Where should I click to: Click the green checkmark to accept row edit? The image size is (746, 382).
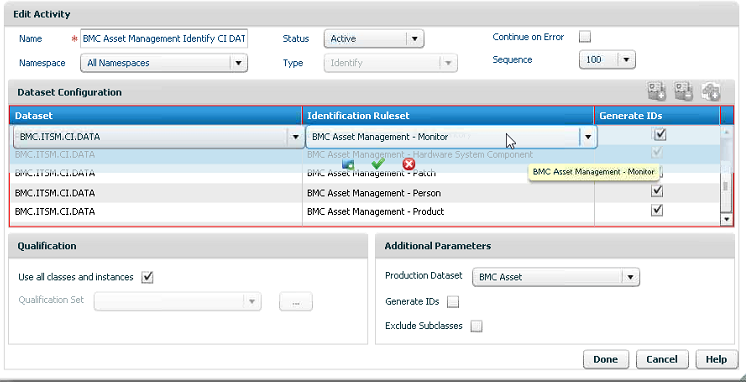378,164
